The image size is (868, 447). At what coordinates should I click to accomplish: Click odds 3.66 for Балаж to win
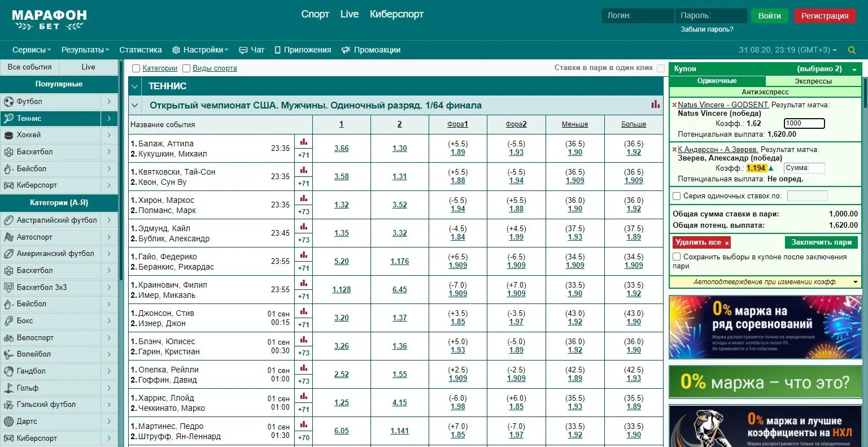point(341,149)
